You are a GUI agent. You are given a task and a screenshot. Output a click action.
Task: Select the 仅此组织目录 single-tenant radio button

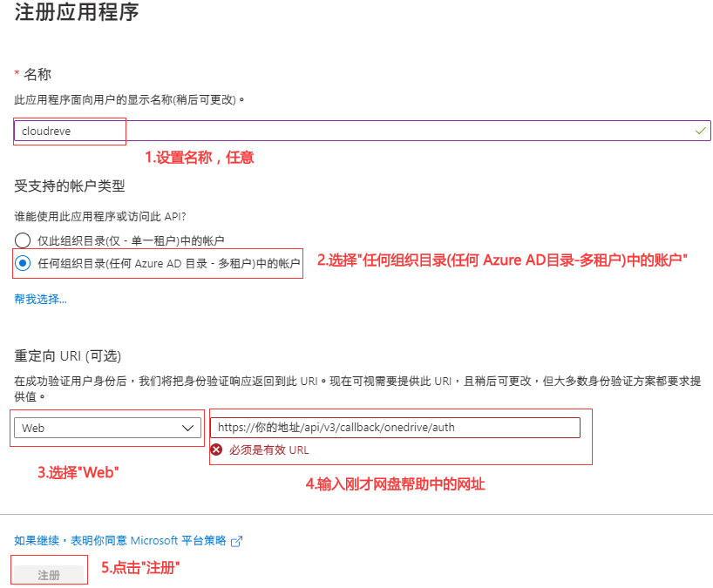[23, 240]
